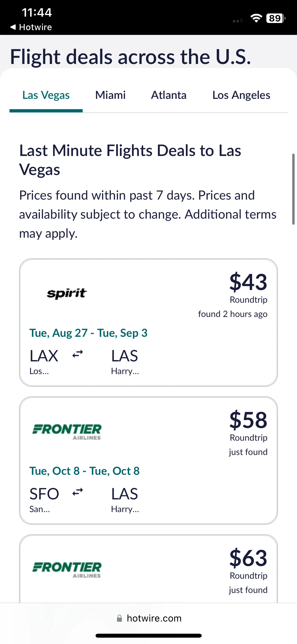
Task: Open the $58 roundtrip deal price
Action: [x=248, y=420]
